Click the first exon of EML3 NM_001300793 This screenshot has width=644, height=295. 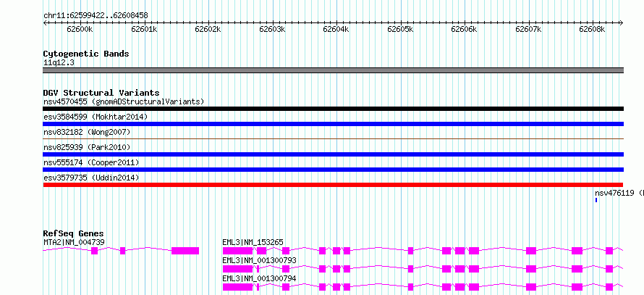click(237, 269)
